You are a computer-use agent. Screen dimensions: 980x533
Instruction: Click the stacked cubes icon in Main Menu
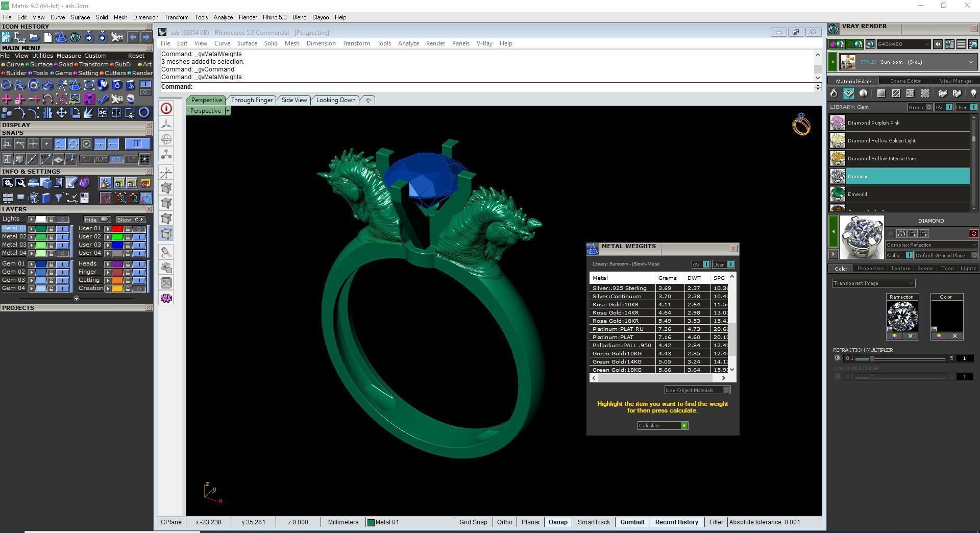tap(7, 113)
